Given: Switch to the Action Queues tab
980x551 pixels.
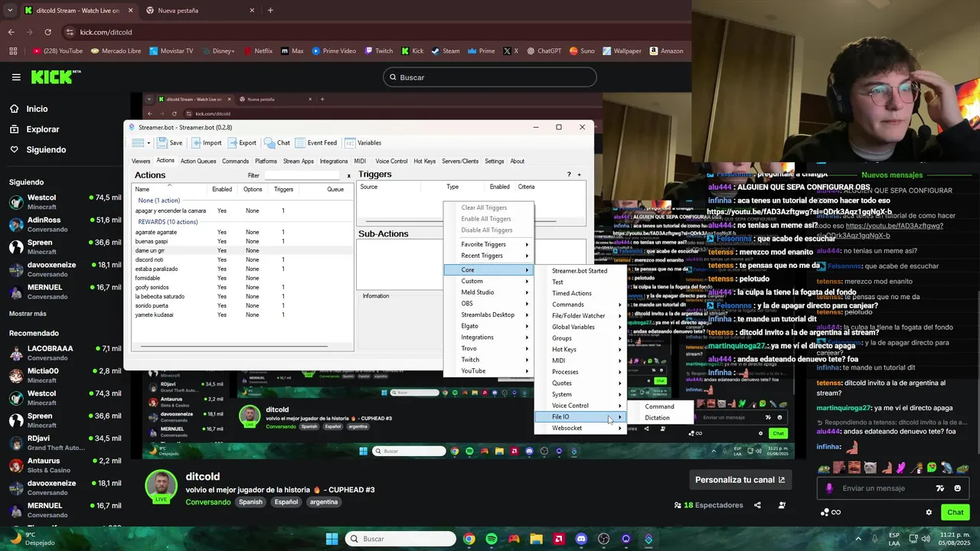Looking at the screenshot, I should 198,161.
